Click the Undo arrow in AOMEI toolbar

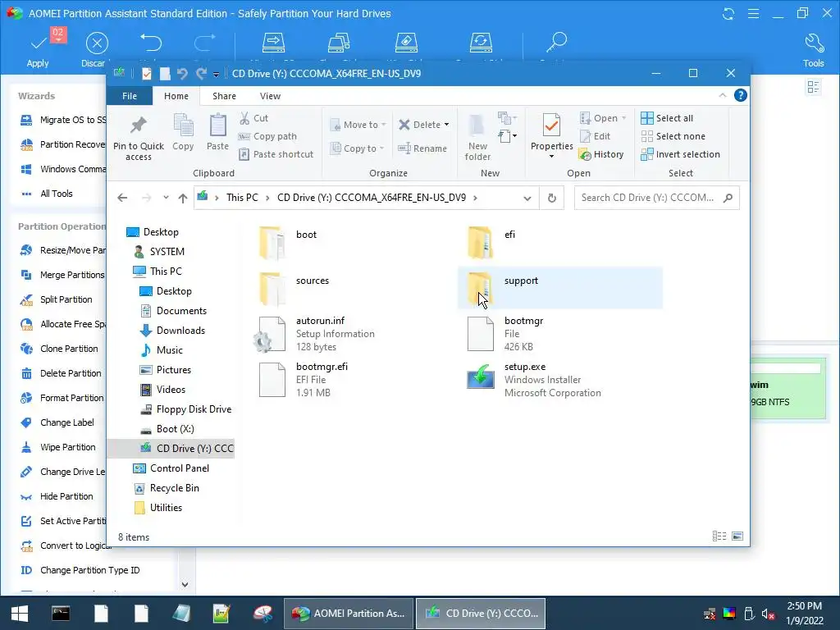click(151, 43)
